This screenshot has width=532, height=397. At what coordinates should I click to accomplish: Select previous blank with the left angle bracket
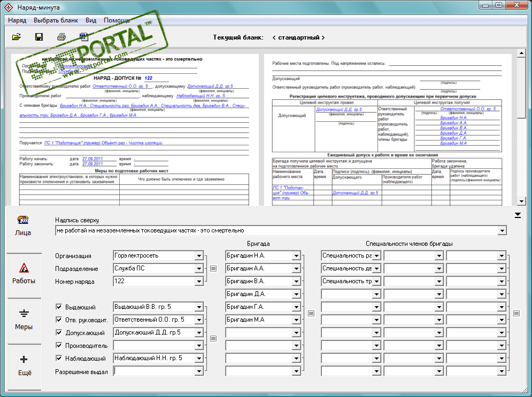(274, 37)
